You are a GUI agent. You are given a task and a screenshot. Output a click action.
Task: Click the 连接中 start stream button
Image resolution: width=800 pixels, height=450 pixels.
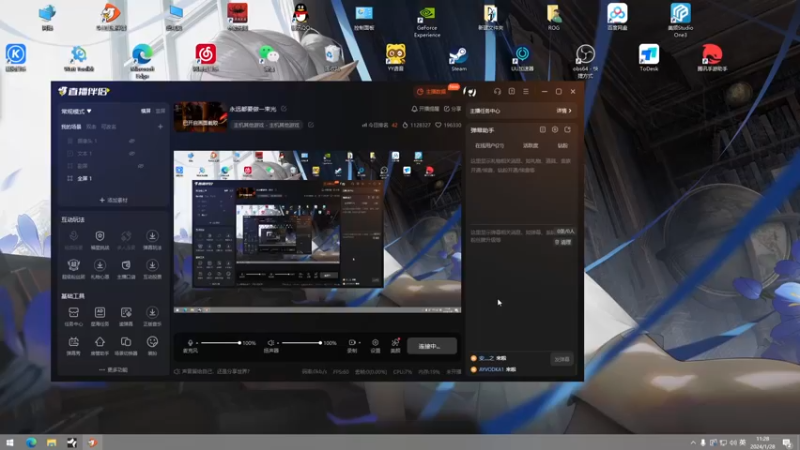[x=432, y=346]
